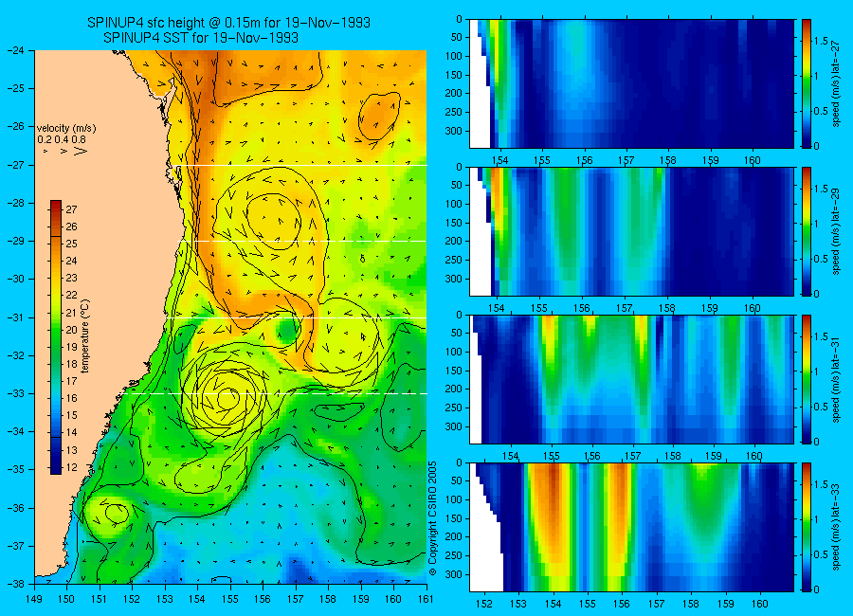
Task: Click the -38 latitude label on the map axis
Action: pyautogui.click(x=17, y=584)
